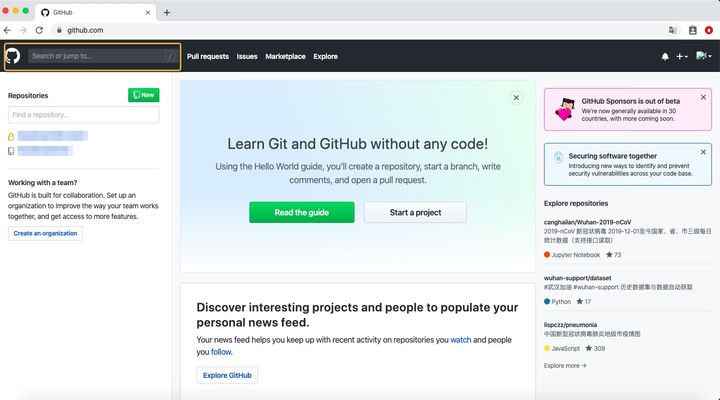Viewport: 720px width, 400px height.
Task: Create a New repository
Action: coord(144,95)
